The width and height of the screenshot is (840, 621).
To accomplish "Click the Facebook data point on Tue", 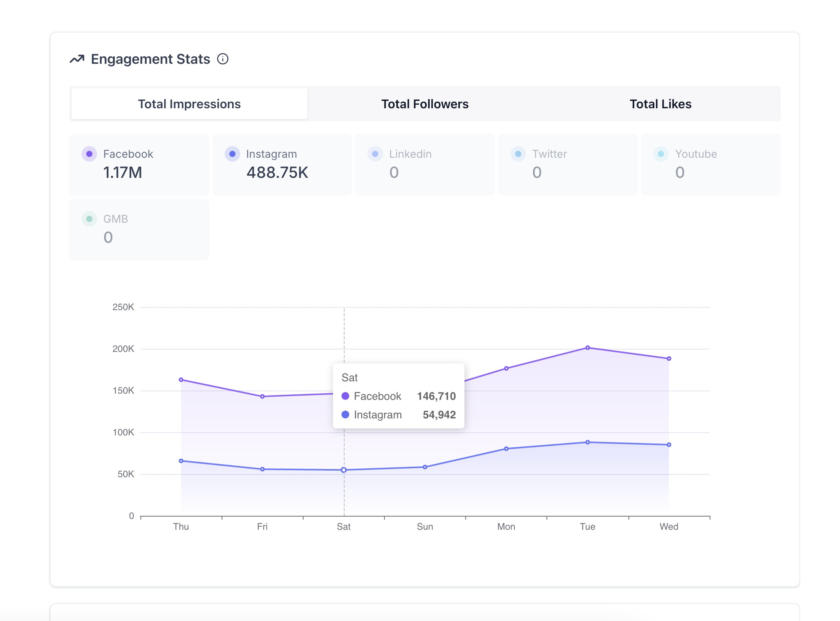I will (587, 348).
